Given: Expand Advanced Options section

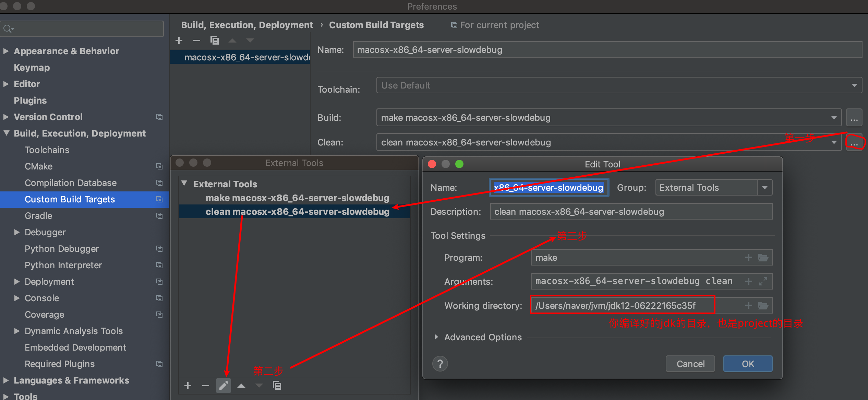Looking at the screenshot, I should point(436,337).
